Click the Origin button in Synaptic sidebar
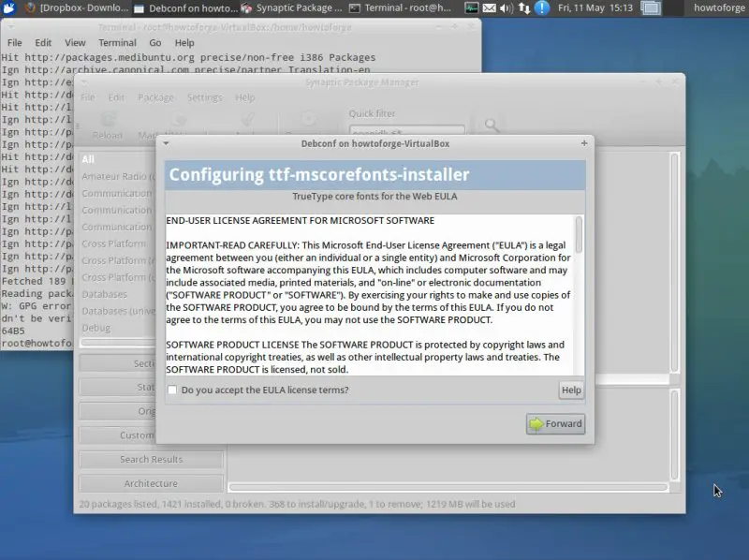749x560 pixels. (118, 411)
